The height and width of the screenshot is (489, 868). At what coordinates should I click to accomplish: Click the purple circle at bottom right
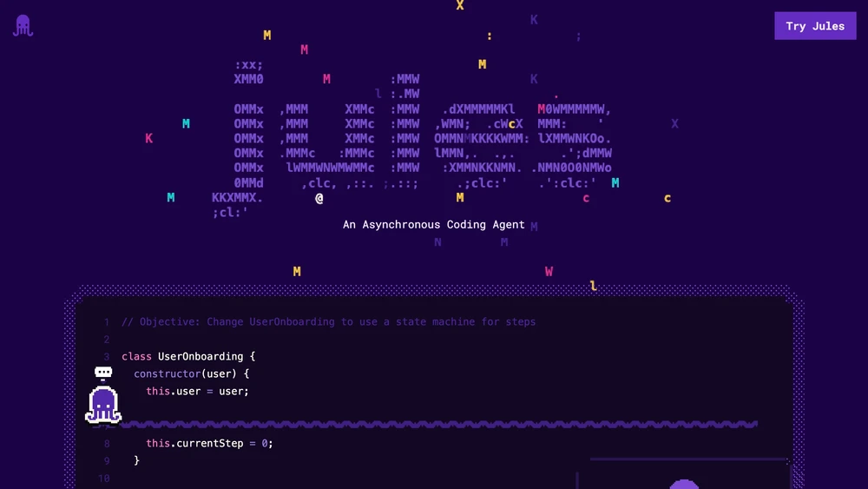(x=684, y=484)
